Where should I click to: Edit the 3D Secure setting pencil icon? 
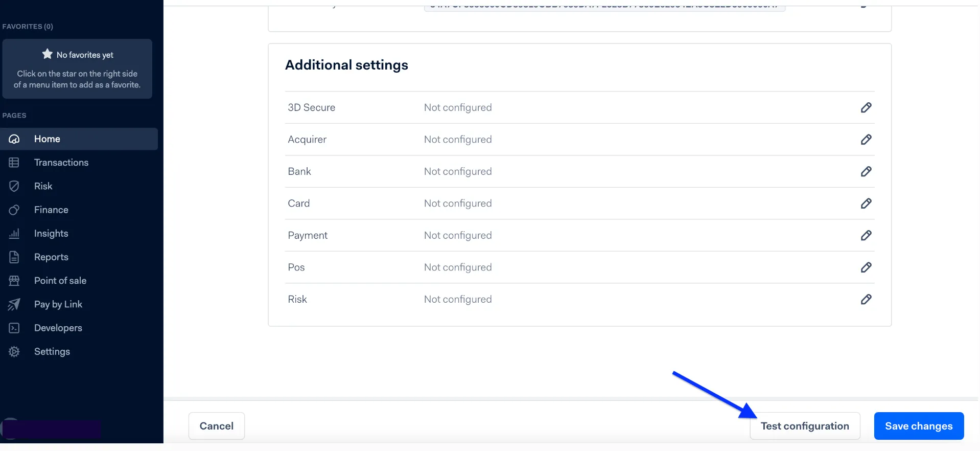866,107
